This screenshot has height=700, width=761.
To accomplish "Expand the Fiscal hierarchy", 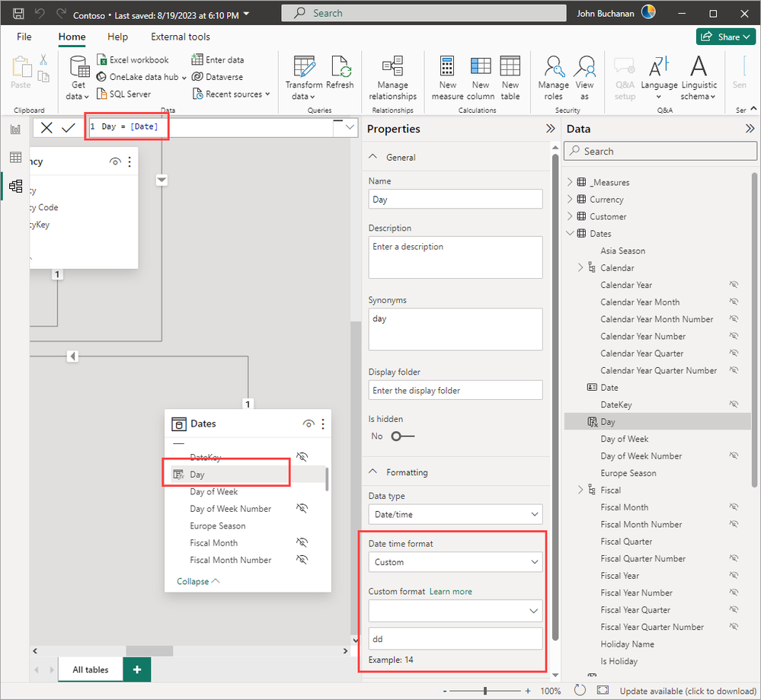I will (580, 490).
